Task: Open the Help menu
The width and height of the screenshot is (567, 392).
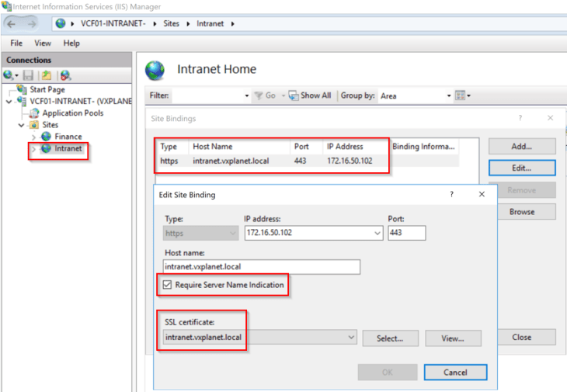Action: [71, 43]
